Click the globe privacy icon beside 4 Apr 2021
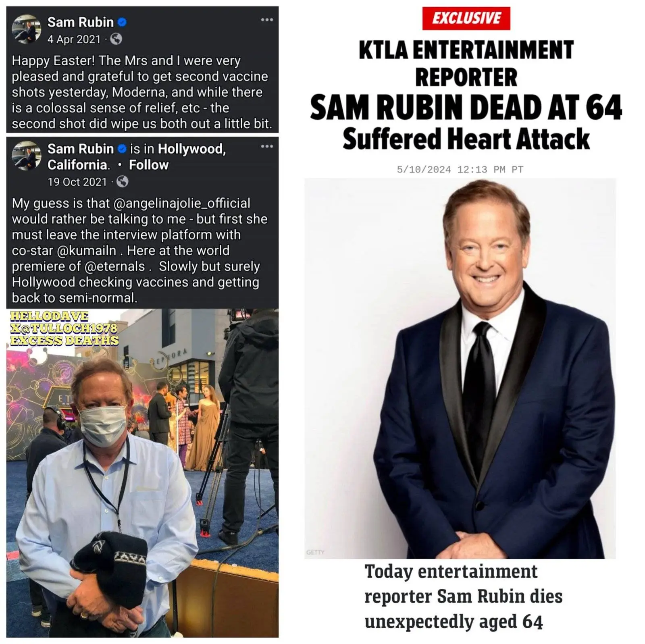Viewport: 645px width, 644px height. pos(116,39)
